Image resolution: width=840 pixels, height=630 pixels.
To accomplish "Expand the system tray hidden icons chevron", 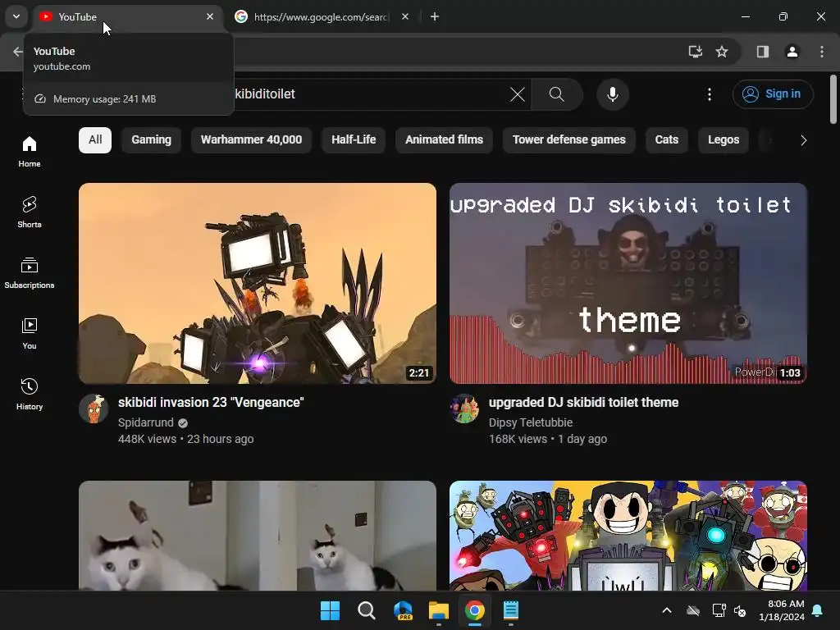I will pos(667,610).
